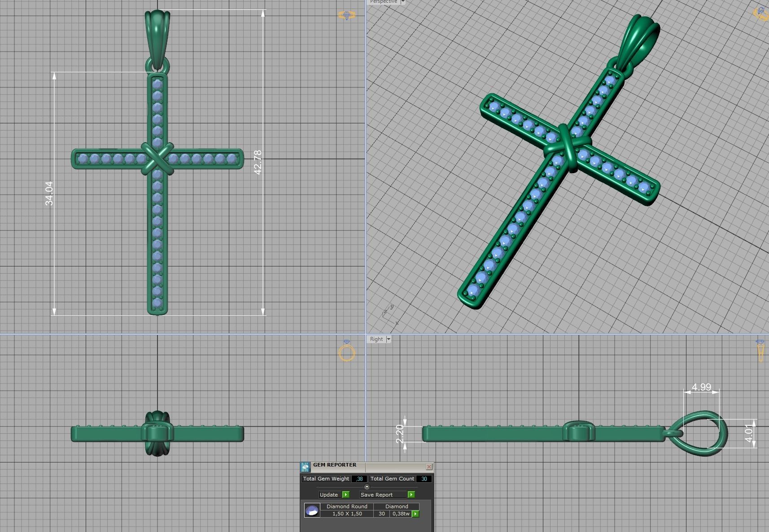Click the '0,38tw' weight cell
This screenshot has width=769, height=532.
pos(401,514)
